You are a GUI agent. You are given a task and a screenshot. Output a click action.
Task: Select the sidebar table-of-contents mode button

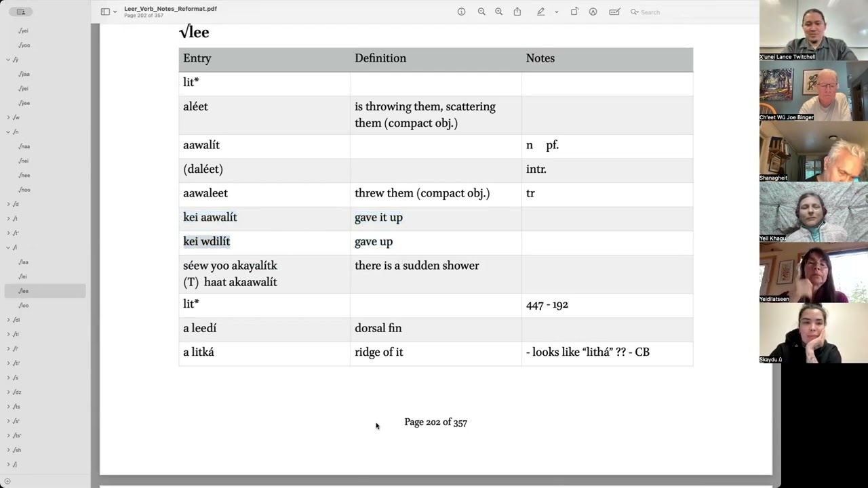(x=21, y=12)
